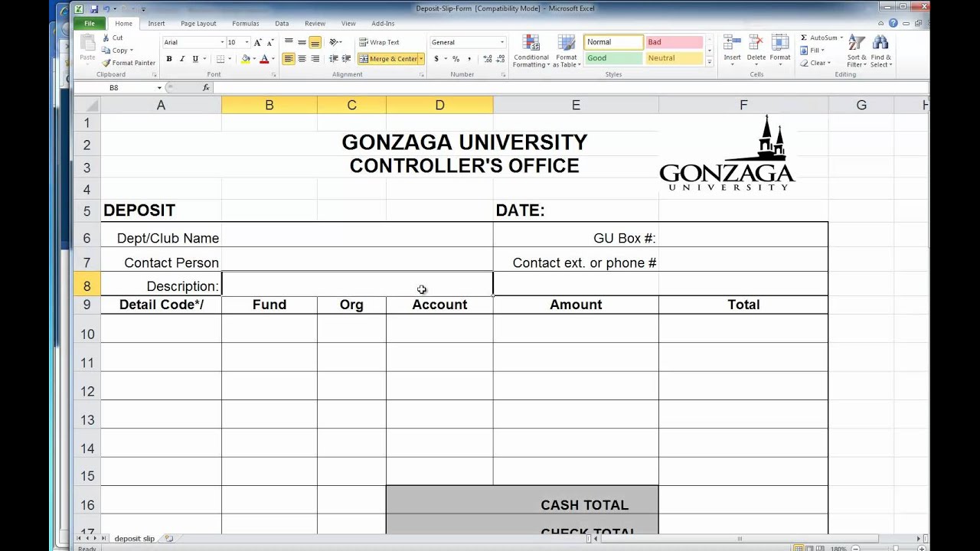Apply the Fill Color paint bucket

point(246,59)
